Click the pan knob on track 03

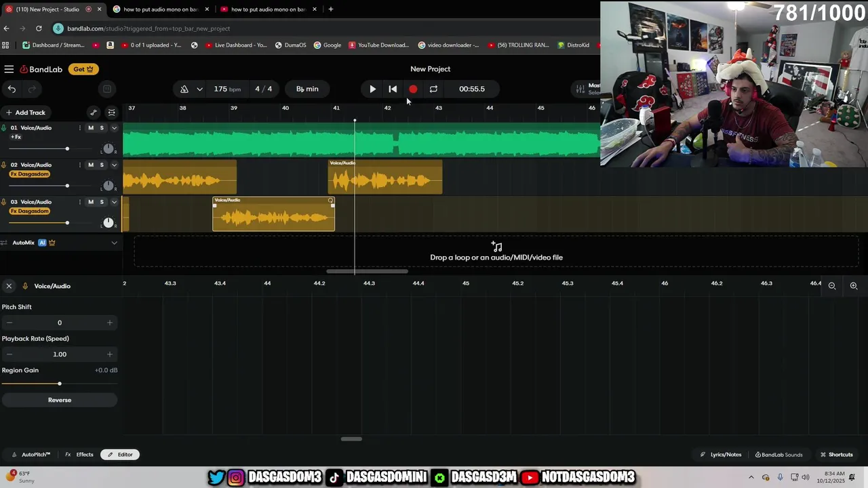click(x=108, y=222)
